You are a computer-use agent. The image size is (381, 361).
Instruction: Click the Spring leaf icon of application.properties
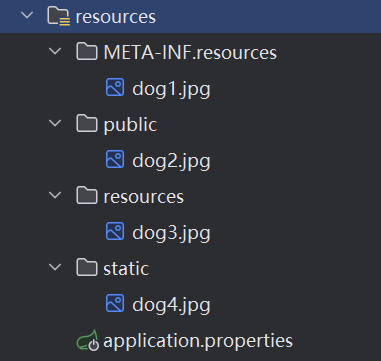(88, 341)
